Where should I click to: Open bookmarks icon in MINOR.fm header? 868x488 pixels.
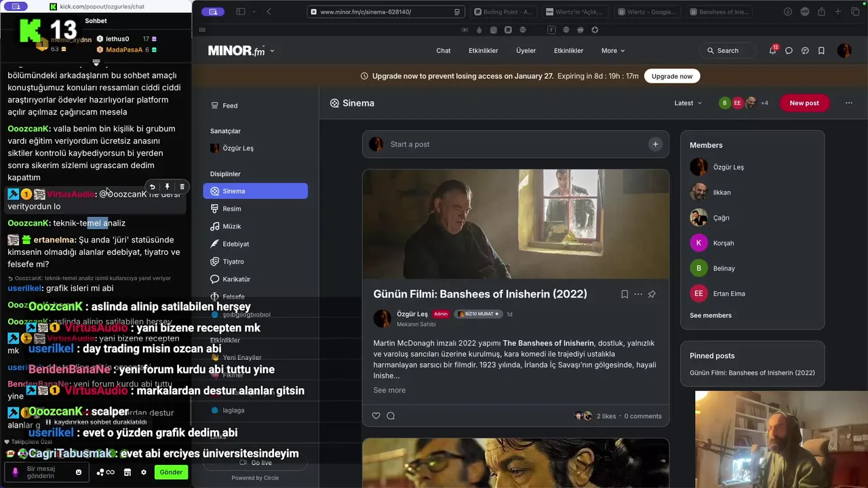coord(821,51)
